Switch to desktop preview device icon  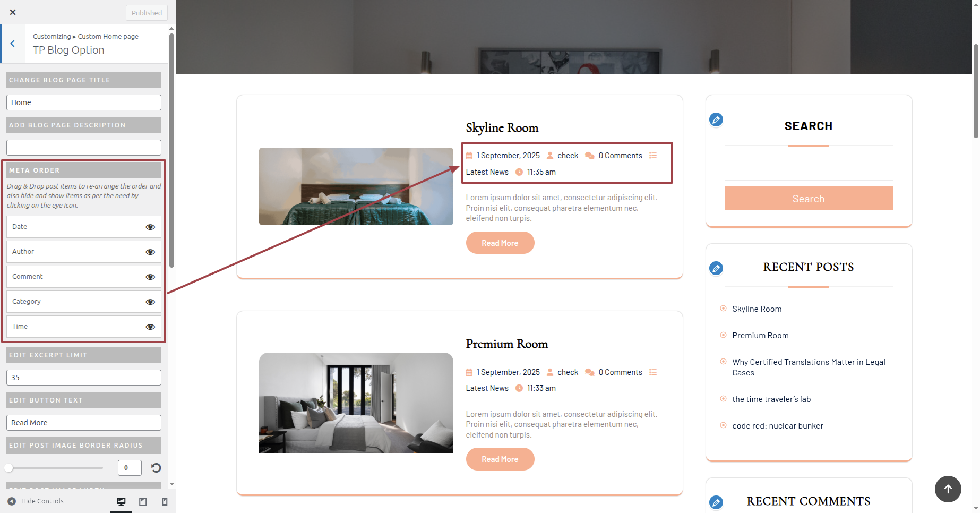point(121,502)
